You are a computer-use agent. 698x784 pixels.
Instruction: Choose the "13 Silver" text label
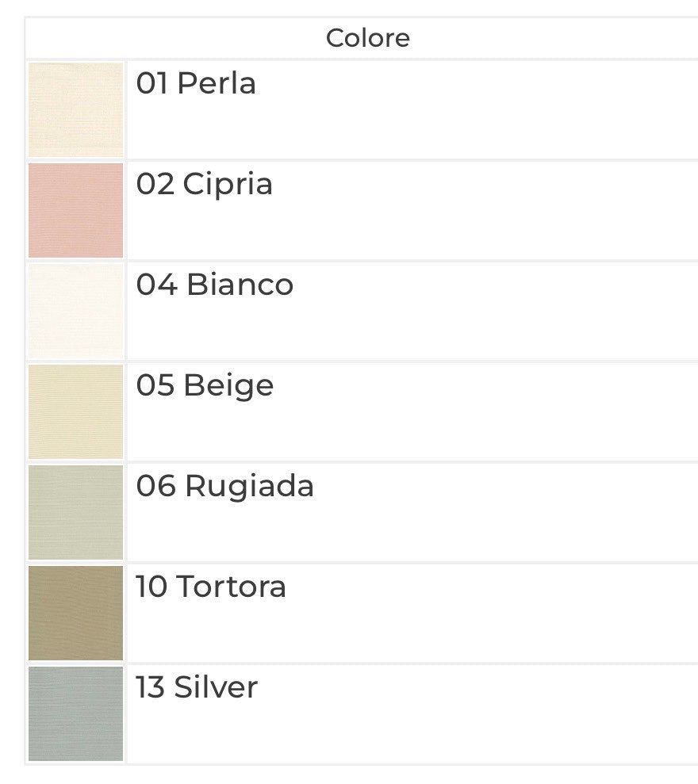197,687
